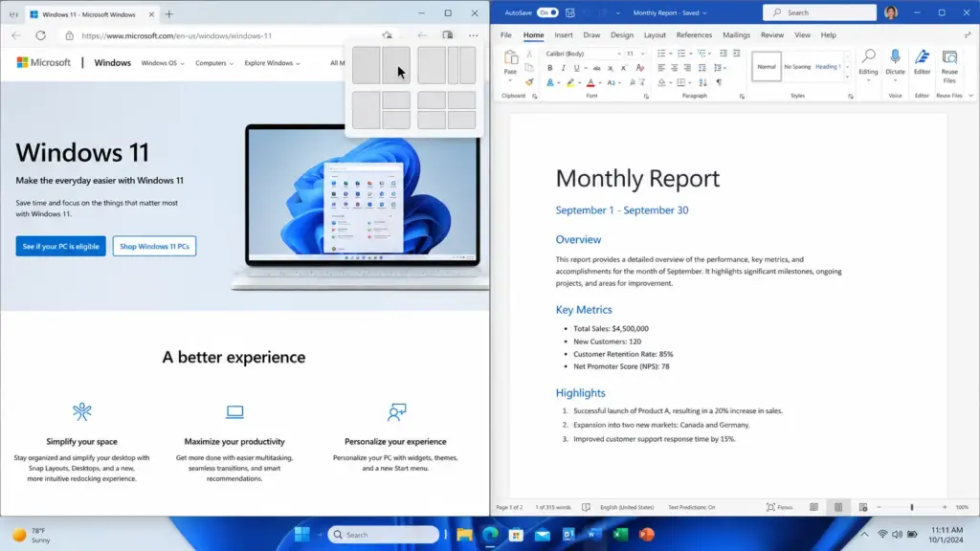Click the Microsoft logo link in Edge
The image size is (980, 551).
click(44, 62)
